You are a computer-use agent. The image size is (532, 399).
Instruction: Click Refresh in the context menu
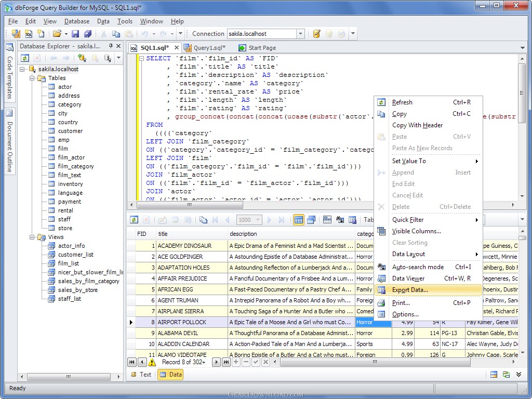click(x=428, y=102)
